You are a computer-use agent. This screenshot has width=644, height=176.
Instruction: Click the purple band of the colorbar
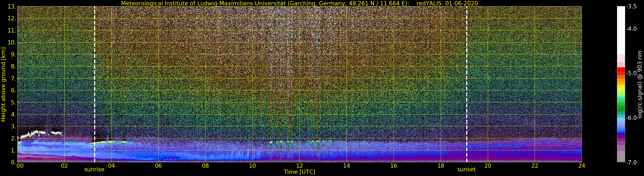(x=621, y=136)
